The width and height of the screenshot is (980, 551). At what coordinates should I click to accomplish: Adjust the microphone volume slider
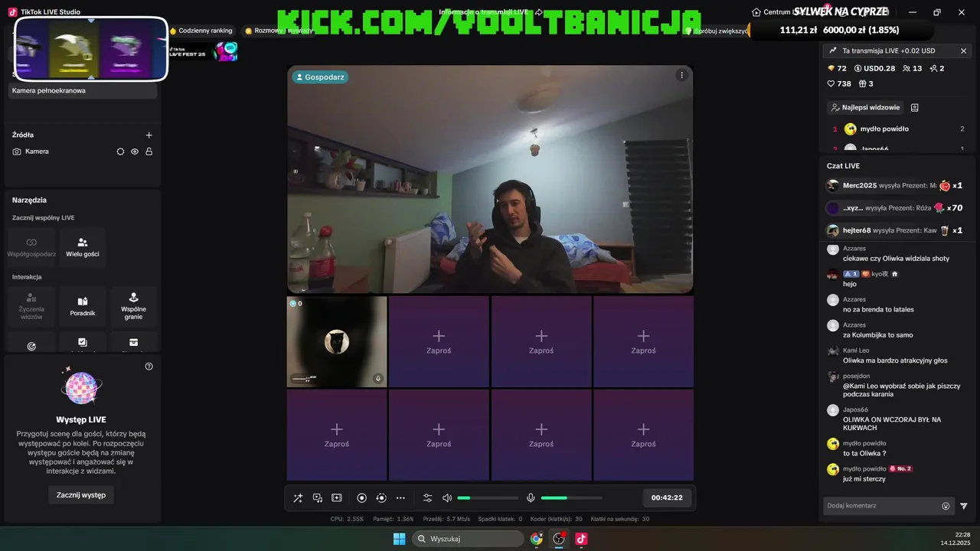[572, 498]
